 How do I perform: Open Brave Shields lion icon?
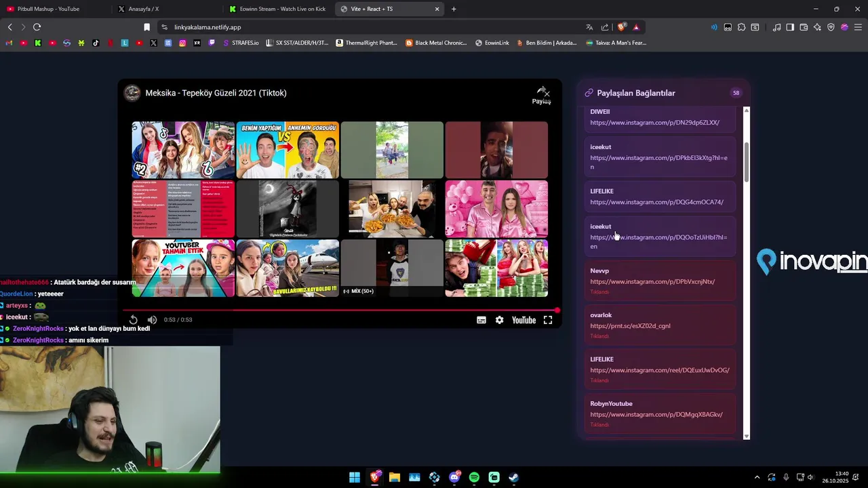[622, 27]
